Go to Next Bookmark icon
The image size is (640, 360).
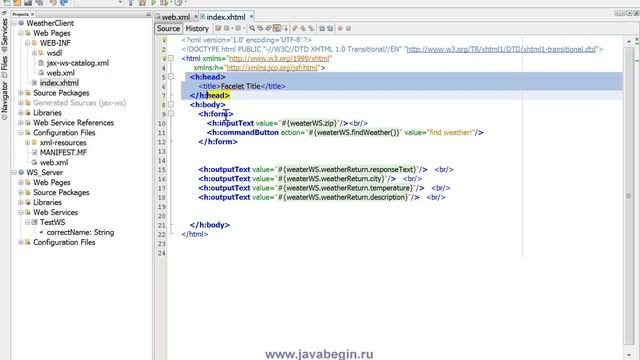[x=303, y=28]
